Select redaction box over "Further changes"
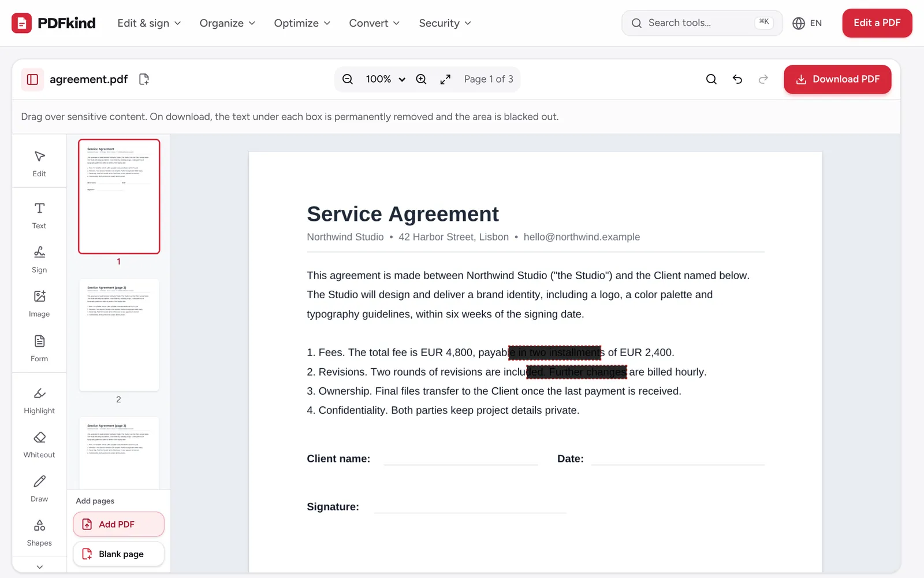The width and height of the screenshot is (924, 578). 577,372
